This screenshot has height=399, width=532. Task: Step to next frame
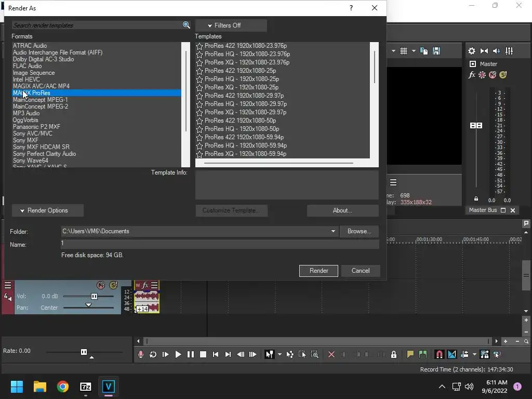point(253,354)
